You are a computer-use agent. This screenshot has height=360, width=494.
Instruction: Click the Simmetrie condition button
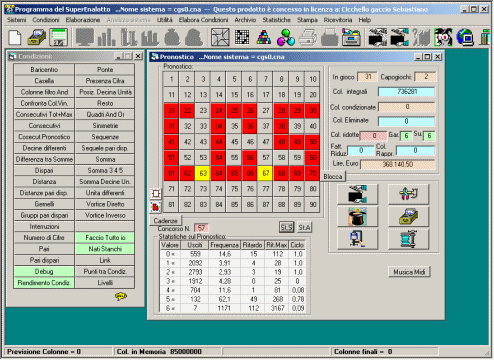point(105,126)
